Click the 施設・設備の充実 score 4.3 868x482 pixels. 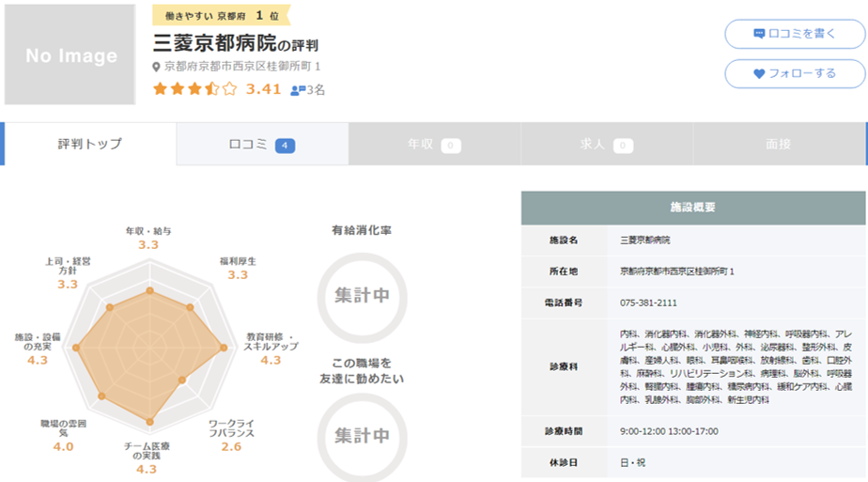[x=38, y=360]
